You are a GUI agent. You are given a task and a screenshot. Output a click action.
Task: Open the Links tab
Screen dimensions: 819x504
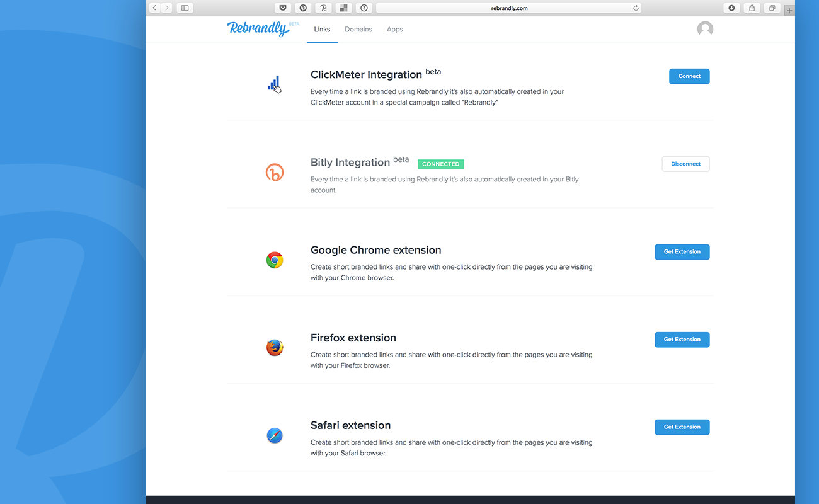[x=322, y=30]
